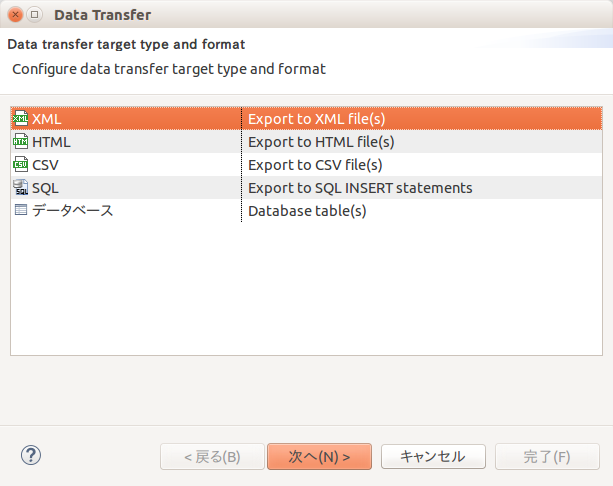The image size is (613, 486).
Task: Click the CSV file type icon
Action: click(x=20, y=165)
